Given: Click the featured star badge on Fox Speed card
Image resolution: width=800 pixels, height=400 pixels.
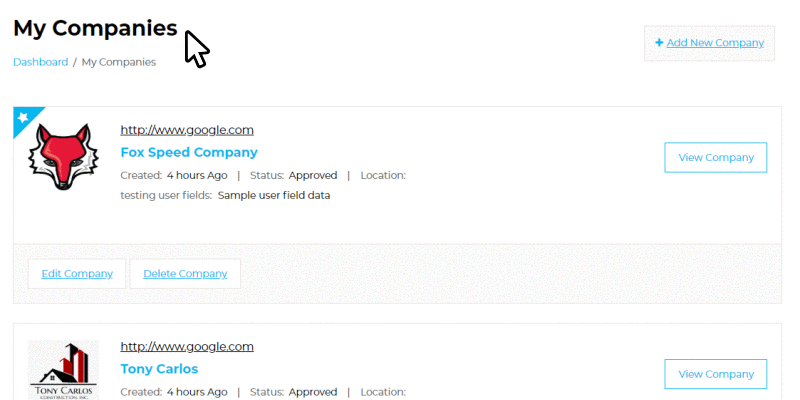Looking at the screenshot, I should point(23,118).
